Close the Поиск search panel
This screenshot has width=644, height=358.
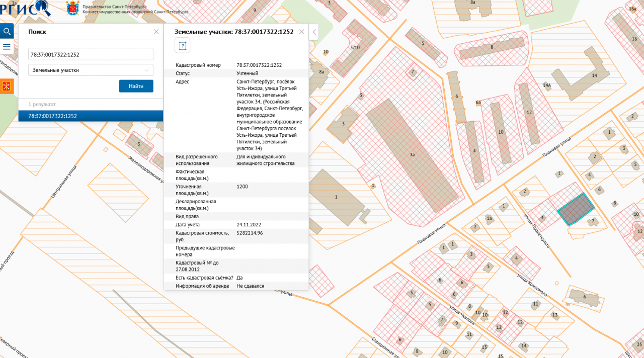[x=156, y=32]
